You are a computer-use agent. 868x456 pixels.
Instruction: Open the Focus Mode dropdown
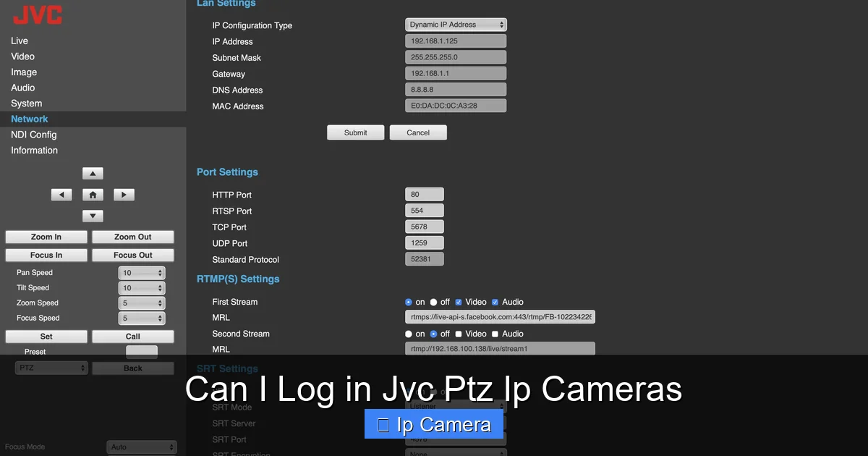coord(142,447)
